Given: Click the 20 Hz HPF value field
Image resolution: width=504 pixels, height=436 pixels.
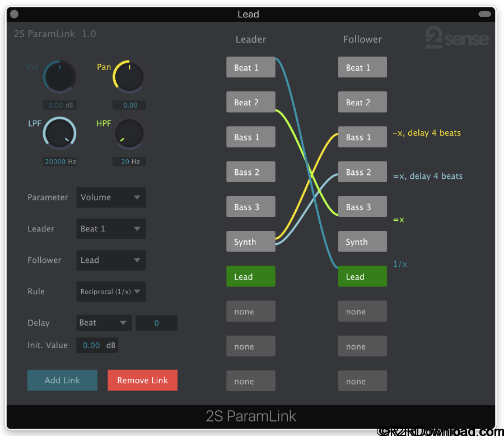Looking at the screenshot, I should [x=129, y=161].
